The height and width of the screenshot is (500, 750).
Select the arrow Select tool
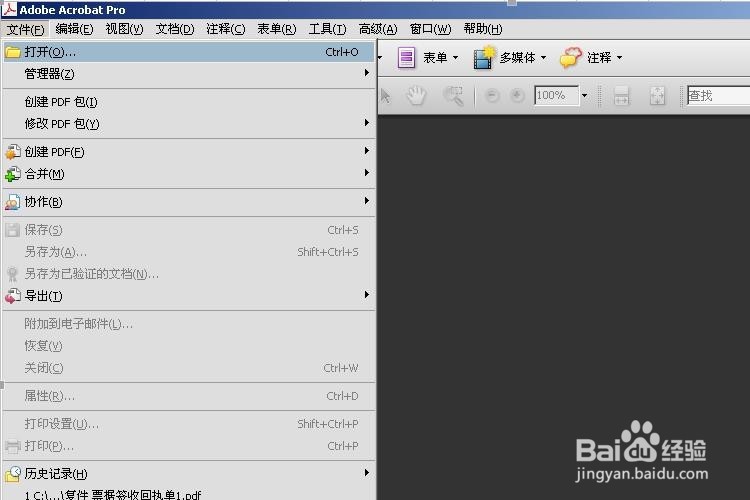point(386,96)
